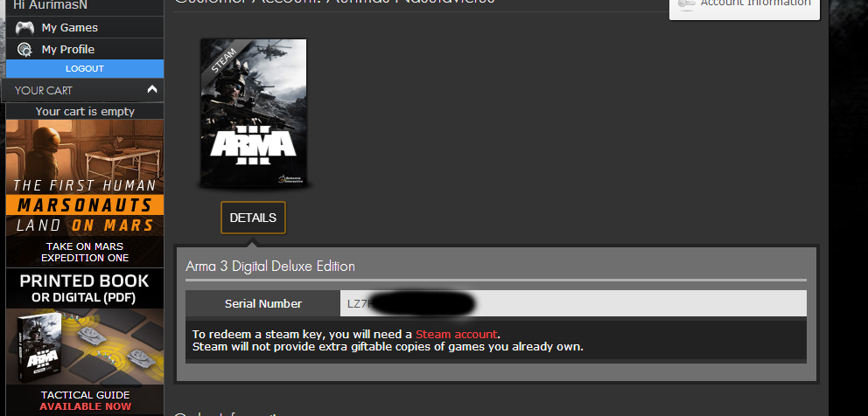Viewport: 868px width, 416px height.
Task: Click the keys icon on Account Information
Action: 687,4
